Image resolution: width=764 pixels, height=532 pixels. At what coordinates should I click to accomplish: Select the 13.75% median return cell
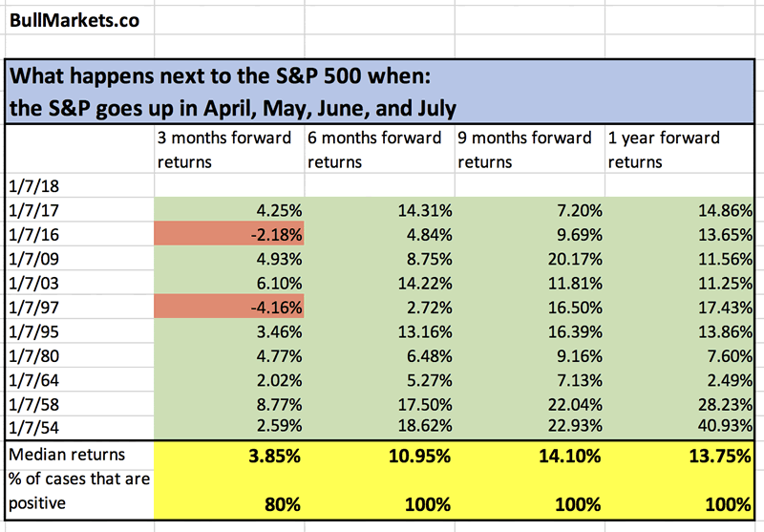pyautogui.click(x=680, y=456)
